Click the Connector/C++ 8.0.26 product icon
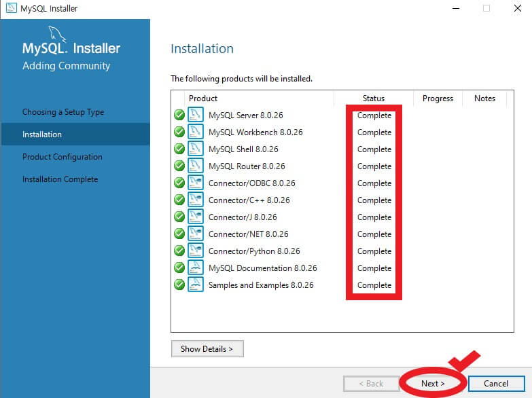The width and height of the screenshot is (532, 398). [196, 200]
